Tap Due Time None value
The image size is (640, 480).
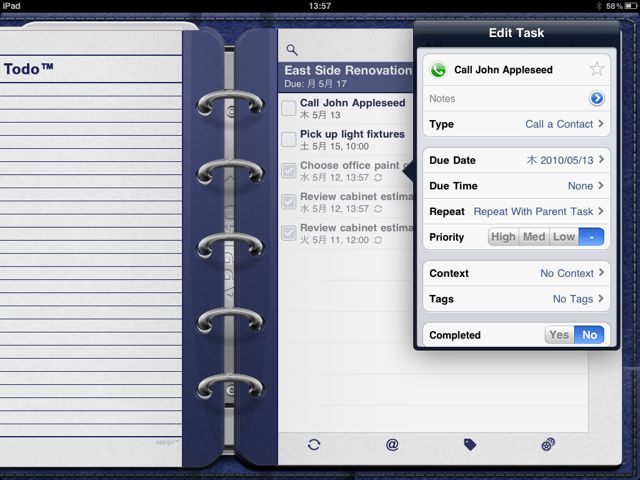point(580,186)
